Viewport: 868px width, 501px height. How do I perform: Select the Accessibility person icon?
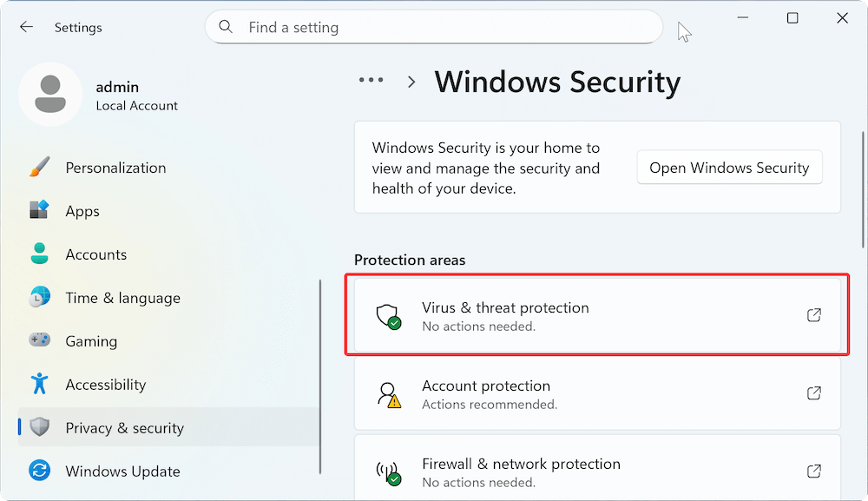click(39, 384)
